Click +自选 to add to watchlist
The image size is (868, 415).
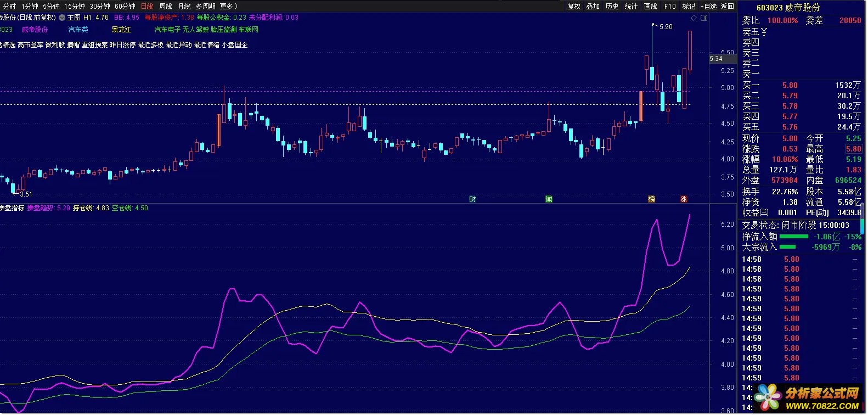(708, 7)
